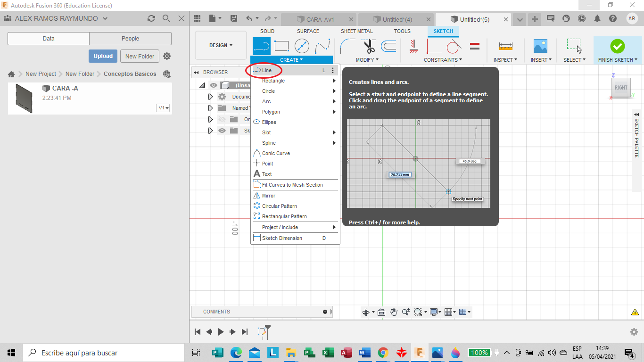Toggle visibility eye of Origin folder
This screenshot has height=362, width=644.
pos(222,119)
